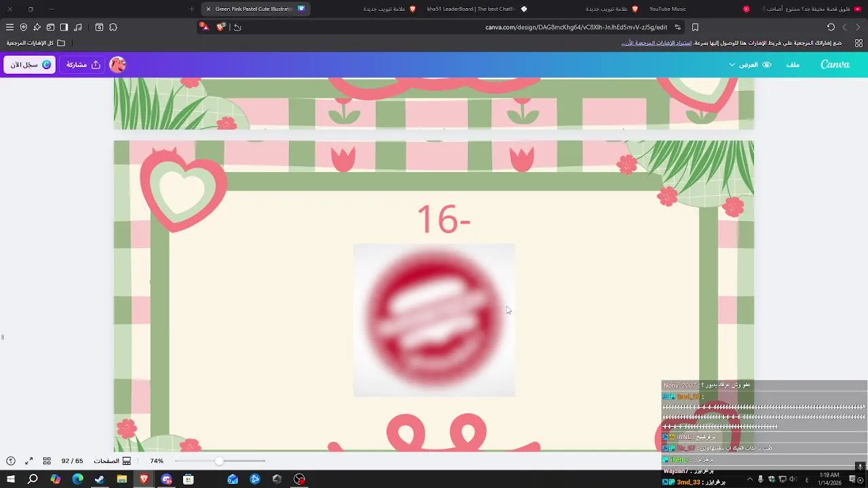The width and height of the screenshot is (868, 488).
Task: Open OBS Studio from the taskbar
Action: (299, 479)
